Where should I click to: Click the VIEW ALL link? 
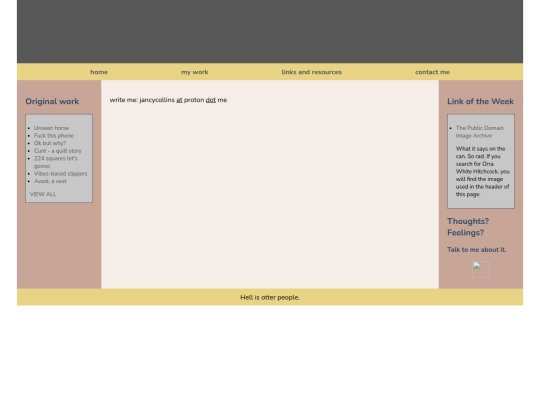click(43, 194)
